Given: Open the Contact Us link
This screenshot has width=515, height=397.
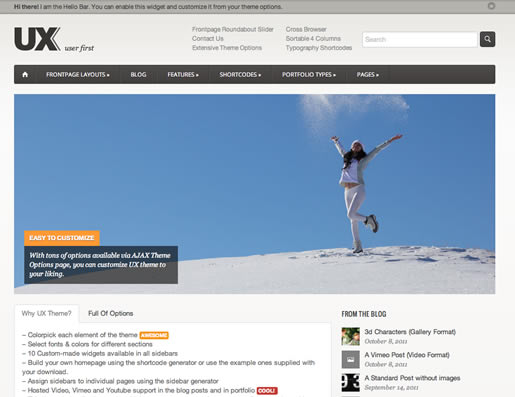Looking at the screenshot, I should (208, 39).
